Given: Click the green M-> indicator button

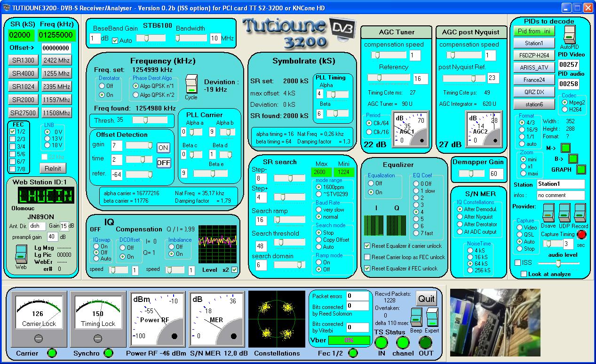Looking at the screenshot, I should pyautogui.click(x=565, y=148).
